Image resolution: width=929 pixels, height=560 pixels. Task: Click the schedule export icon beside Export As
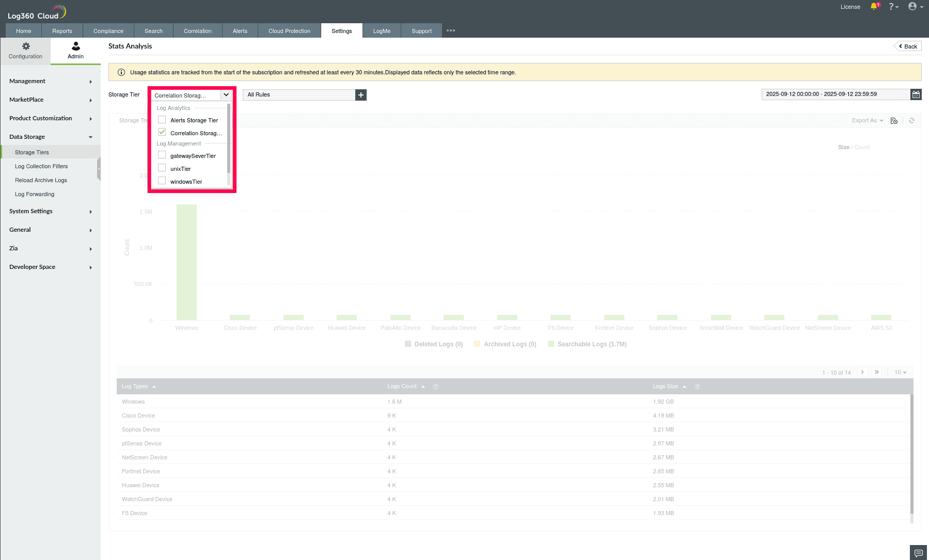894,121
